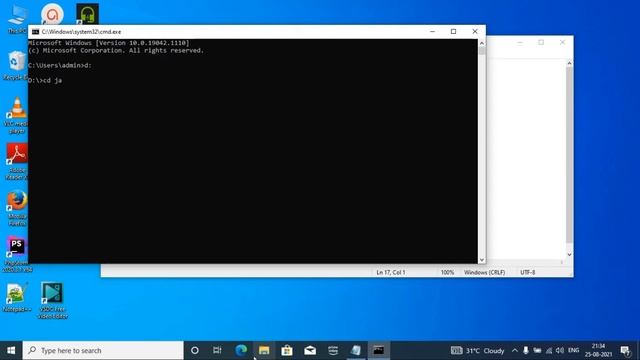640x360 pixels.
Task: Click the taskbar search box
Action: tap(103, 350)
